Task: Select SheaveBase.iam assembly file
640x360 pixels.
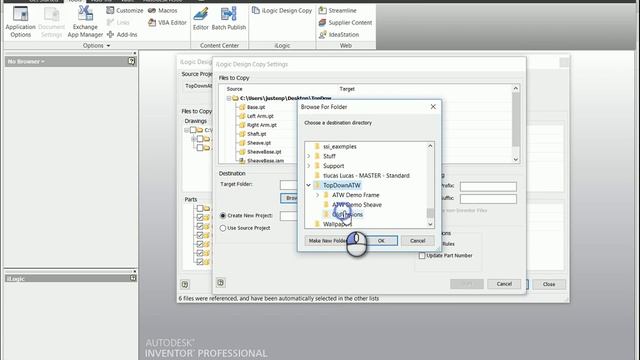Action: click(265, 161)
